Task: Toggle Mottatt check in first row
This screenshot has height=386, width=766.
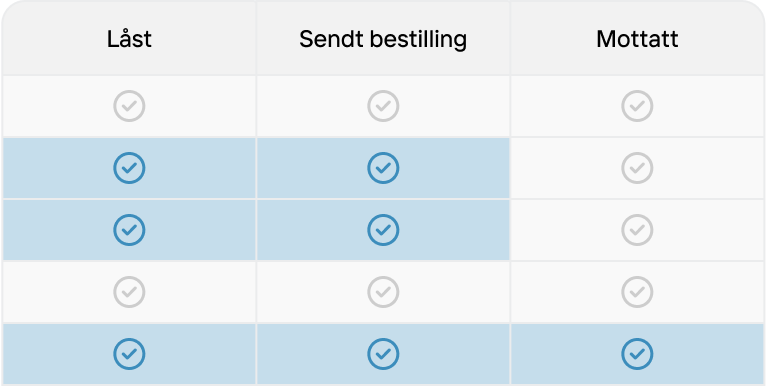Action: 637,106
